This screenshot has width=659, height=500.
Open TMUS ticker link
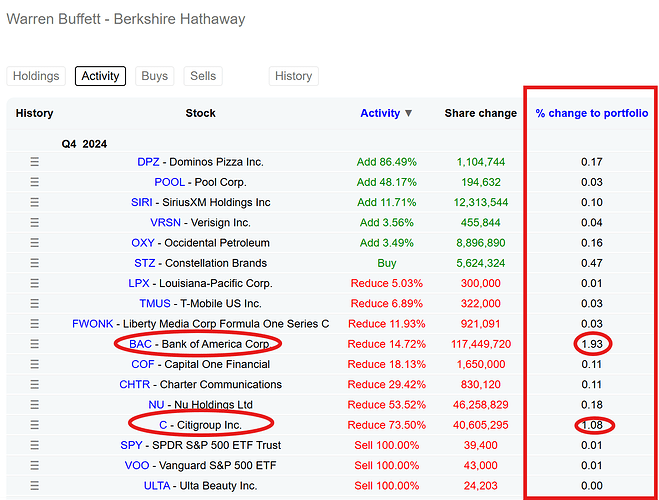155,303
